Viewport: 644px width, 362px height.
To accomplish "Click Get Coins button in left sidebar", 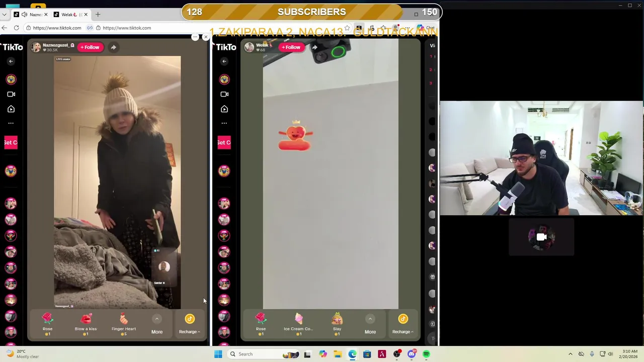I will click(x=11, y=142).
